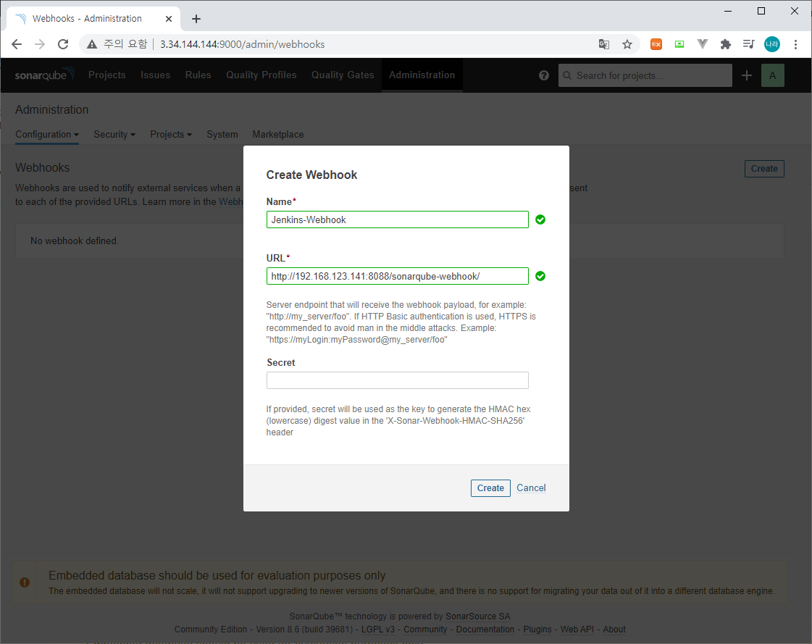Expand the Configuration dropdown
The height and width of the screenshot is (644, 812).
pos(46,134)
